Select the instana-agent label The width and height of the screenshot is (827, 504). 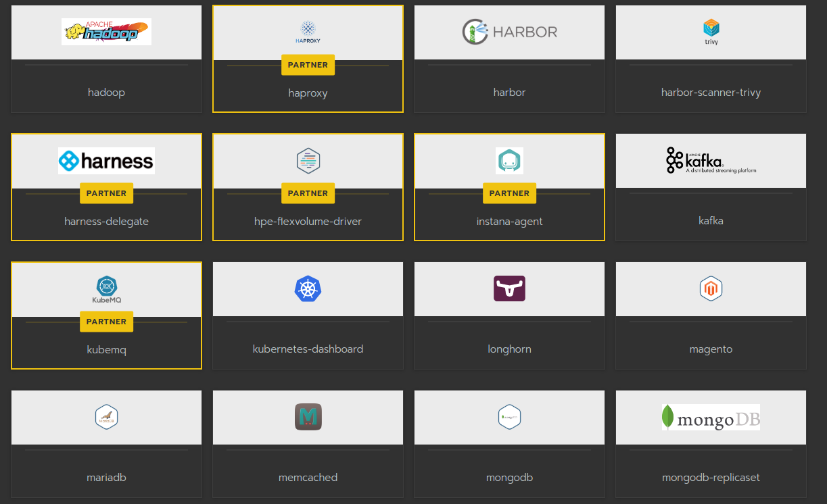click(509, 221)
